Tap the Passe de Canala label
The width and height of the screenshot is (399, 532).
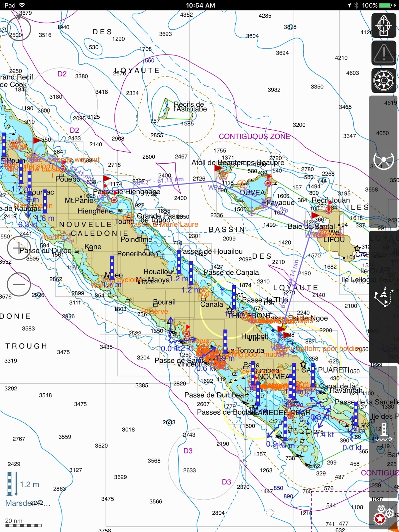click(231, 272)
